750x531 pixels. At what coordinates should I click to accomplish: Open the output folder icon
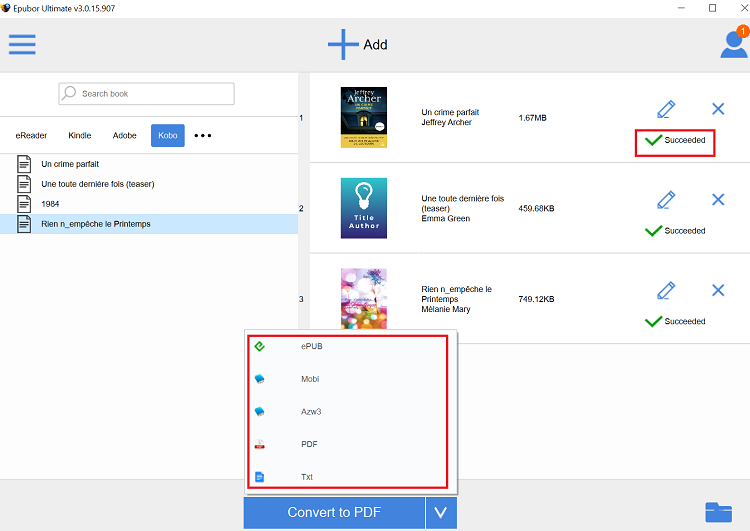point(718,512)
